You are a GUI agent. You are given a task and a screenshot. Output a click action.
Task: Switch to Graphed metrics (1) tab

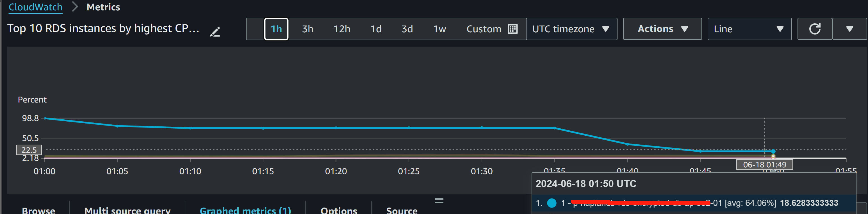coord(245,210)
